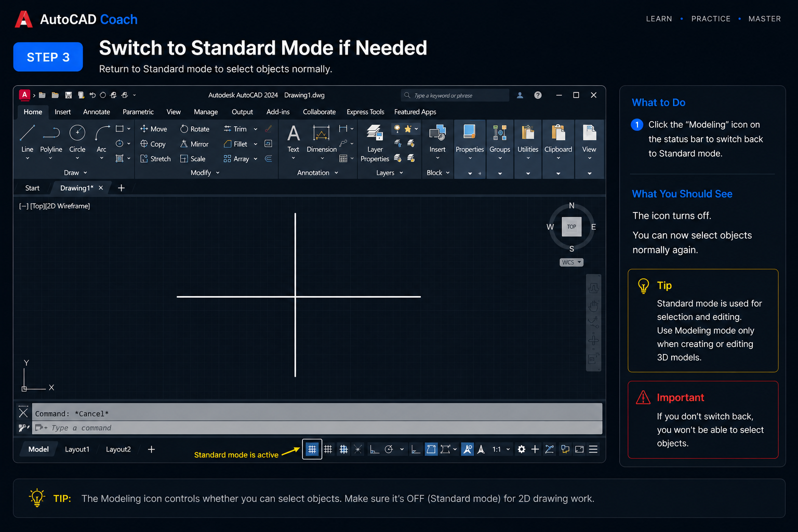This screenshot has width=798, height=532.
Task: Close the Drawing1 file tab
Action: (x=101, y=188)
